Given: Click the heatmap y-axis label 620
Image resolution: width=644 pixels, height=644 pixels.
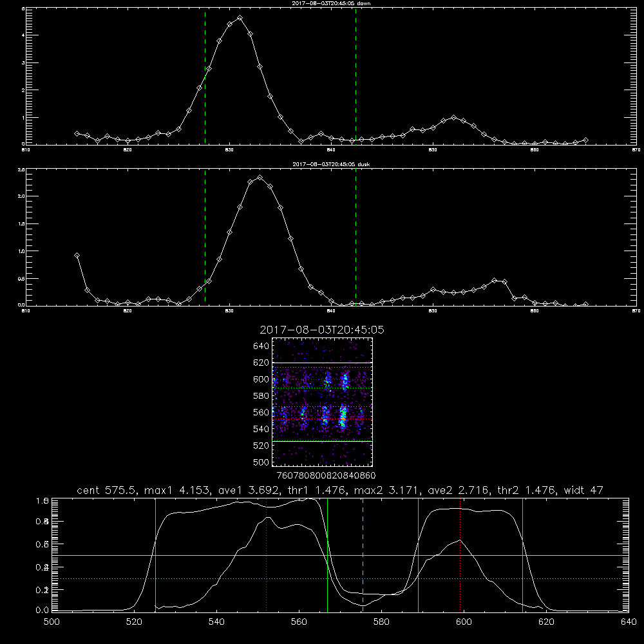Looking at the screenshot, I should tap(261, 363).
